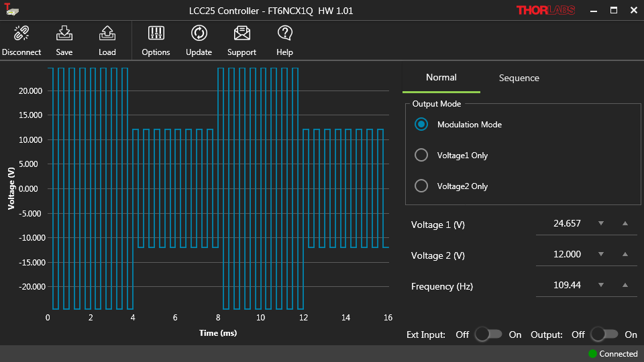Select Modulation Mode radio button
Image resolution: width=644 pixels, height=362 pixels.
[x=421, y=124]
